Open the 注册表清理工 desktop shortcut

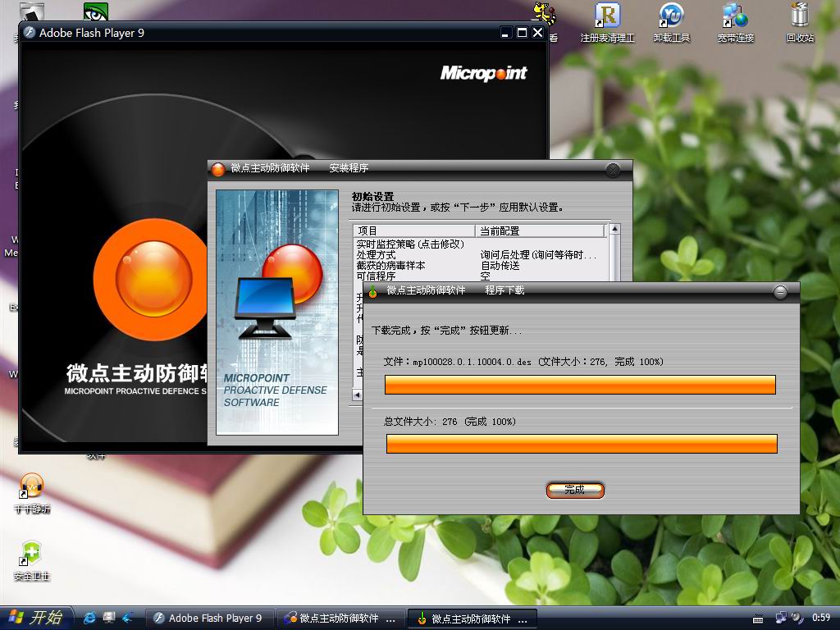point(608,22)
